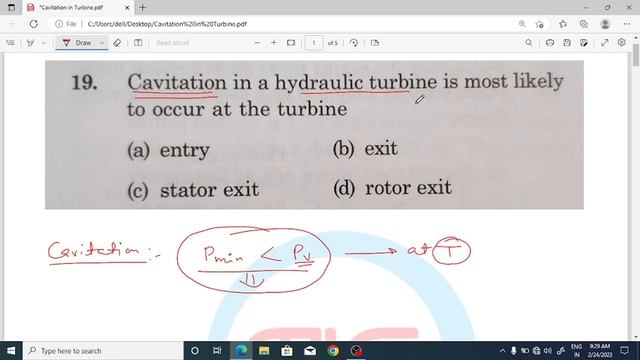Open File Explorer from taskbar
The image size is (640, 360).
pos(264,351)
